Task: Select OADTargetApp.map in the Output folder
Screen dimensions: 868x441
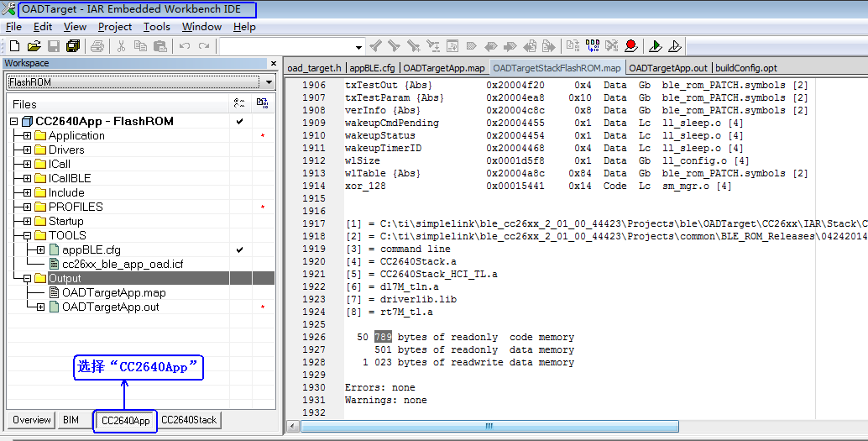Action: [x=113, y=292]
